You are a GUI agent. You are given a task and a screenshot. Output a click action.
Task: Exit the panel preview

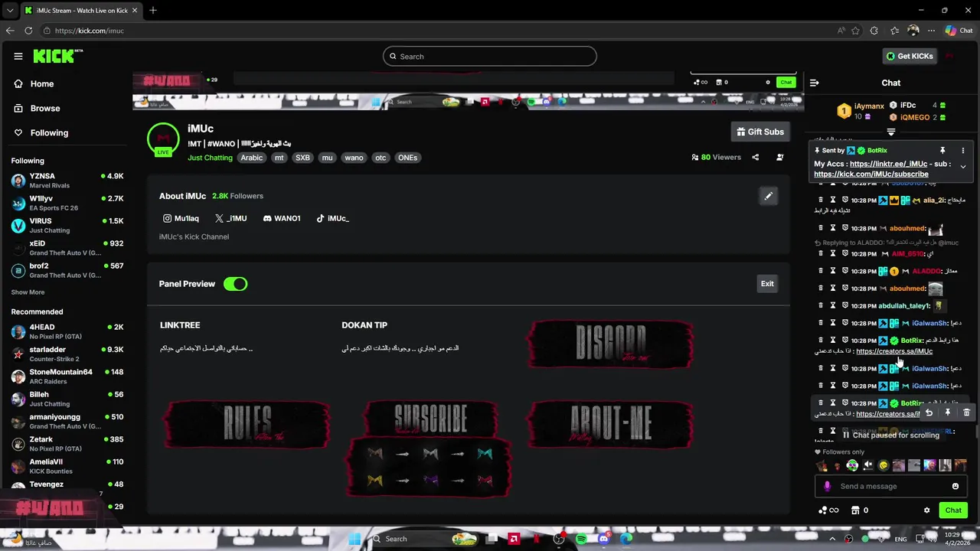(767, 284)
